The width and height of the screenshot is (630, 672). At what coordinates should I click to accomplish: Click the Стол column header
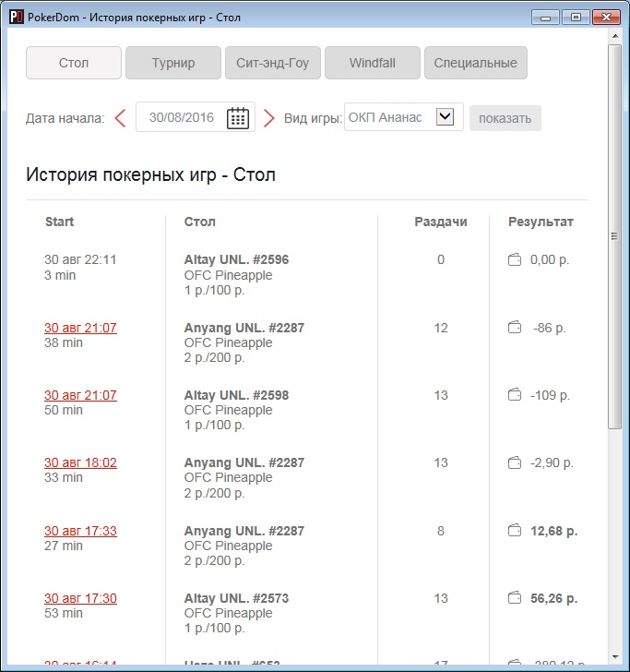coord(200,222)
